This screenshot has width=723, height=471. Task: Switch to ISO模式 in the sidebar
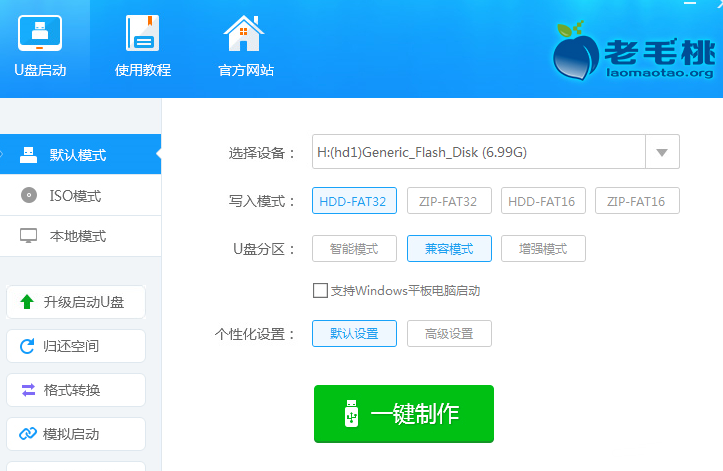pos(75,196)
